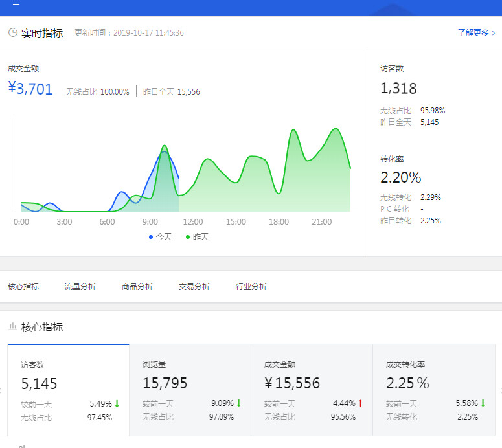Viewport: 502px width, 448px height.
Task: Select the 成交金额 ¥15,556 metric card
Action: click(x=312, y=390)
